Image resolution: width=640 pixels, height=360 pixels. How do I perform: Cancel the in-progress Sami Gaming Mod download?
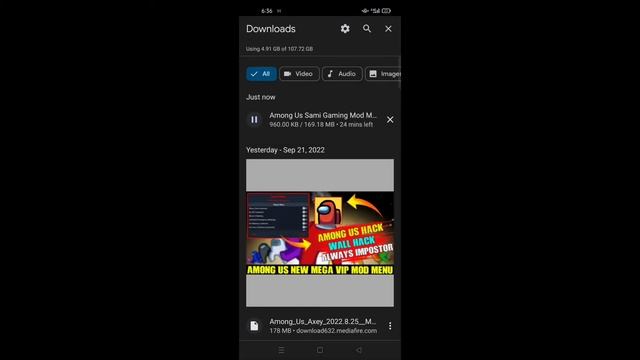(390, 120)
